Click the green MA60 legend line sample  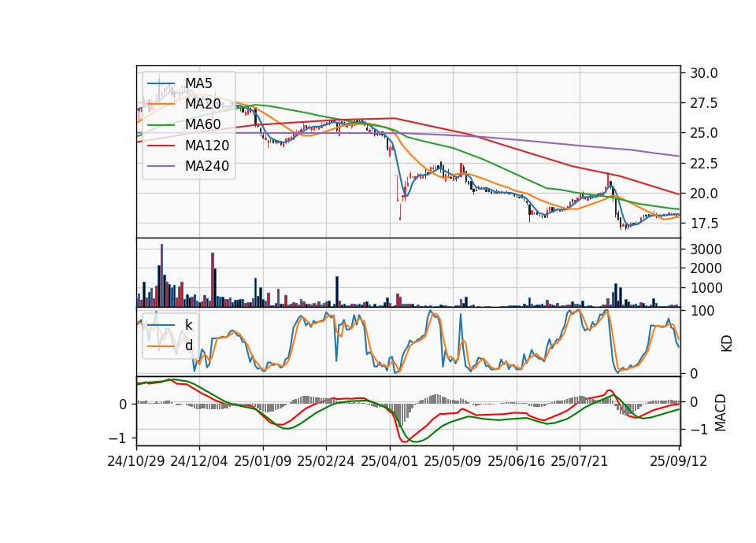click(161, 125)
